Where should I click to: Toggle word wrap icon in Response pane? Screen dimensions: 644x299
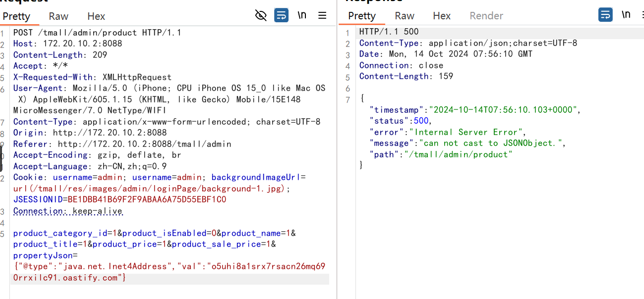[605, 15]
